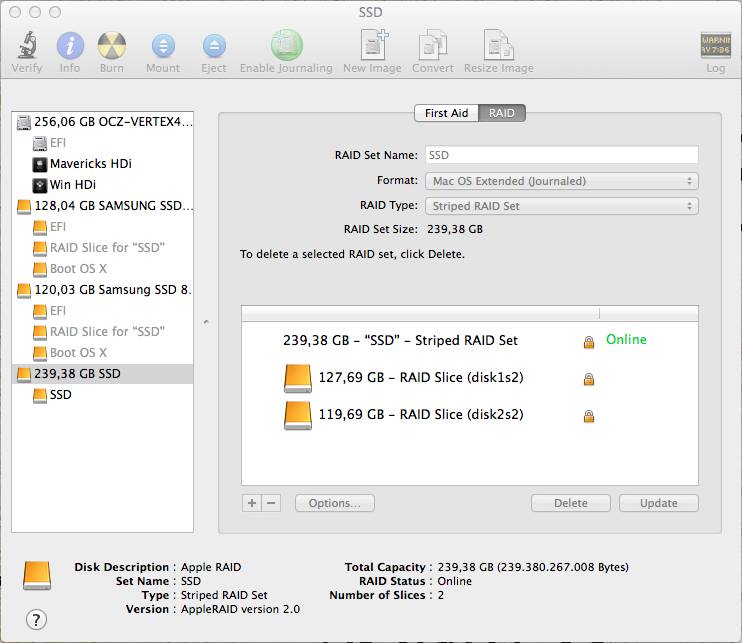This screenshot has width=742, height=643.
Task: Open the Options... button
Action: pos(335,503)
